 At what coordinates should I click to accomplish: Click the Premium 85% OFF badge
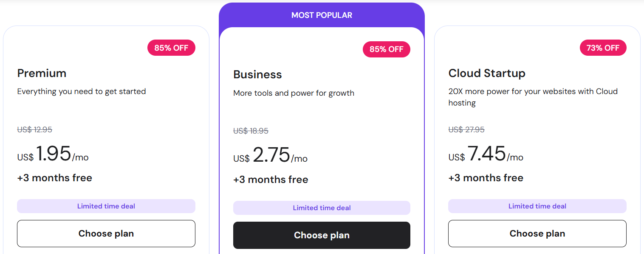coord(171,48)
